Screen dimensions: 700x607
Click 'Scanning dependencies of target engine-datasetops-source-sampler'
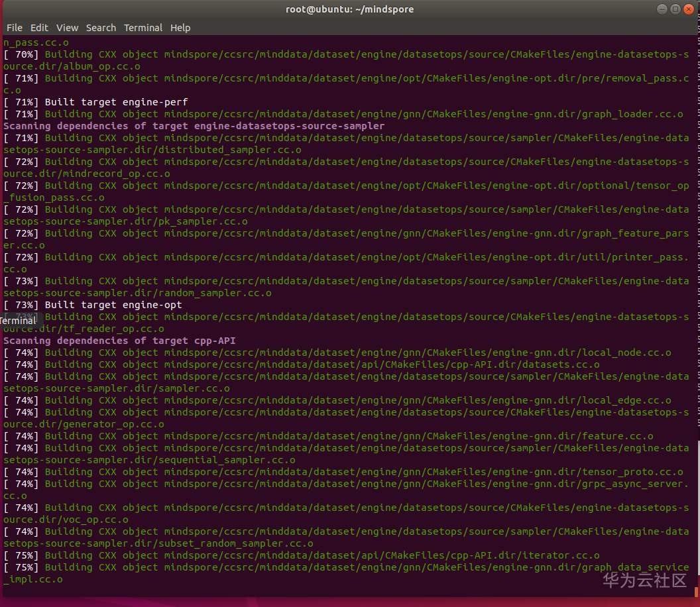point(194,126)
